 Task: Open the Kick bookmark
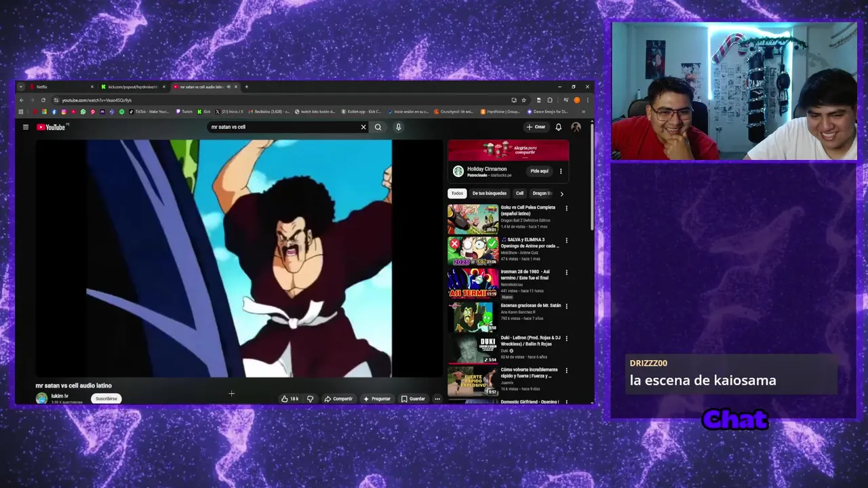tap(204, 112)
